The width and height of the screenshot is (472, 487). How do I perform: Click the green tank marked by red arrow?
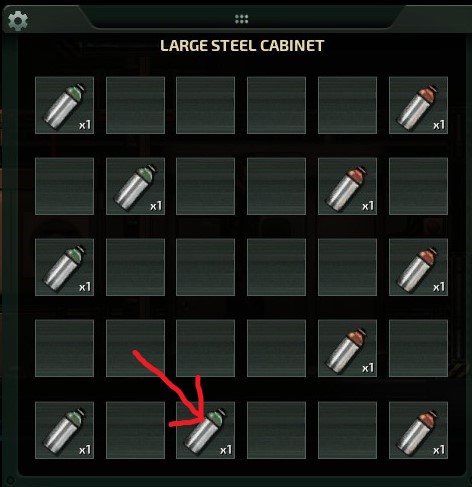(205, 430)
